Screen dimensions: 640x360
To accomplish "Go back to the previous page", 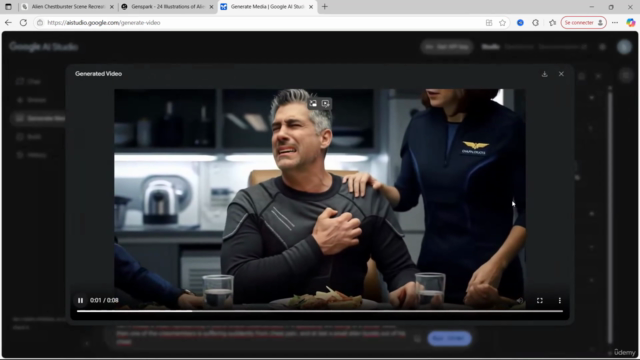I will [8, 22].
